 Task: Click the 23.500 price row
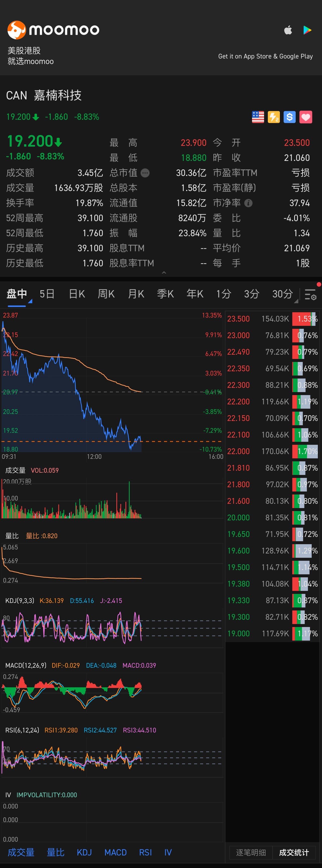272,319
